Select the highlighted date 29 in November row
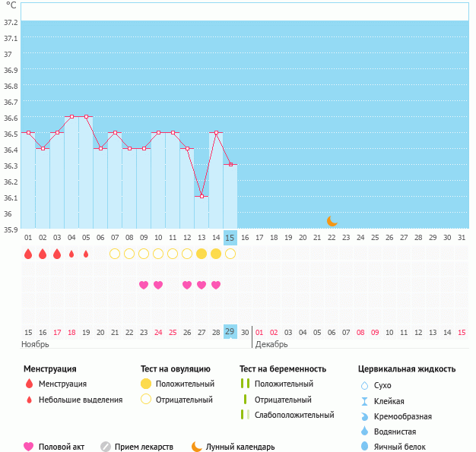 pyautogui.click(x=230, y=332)
